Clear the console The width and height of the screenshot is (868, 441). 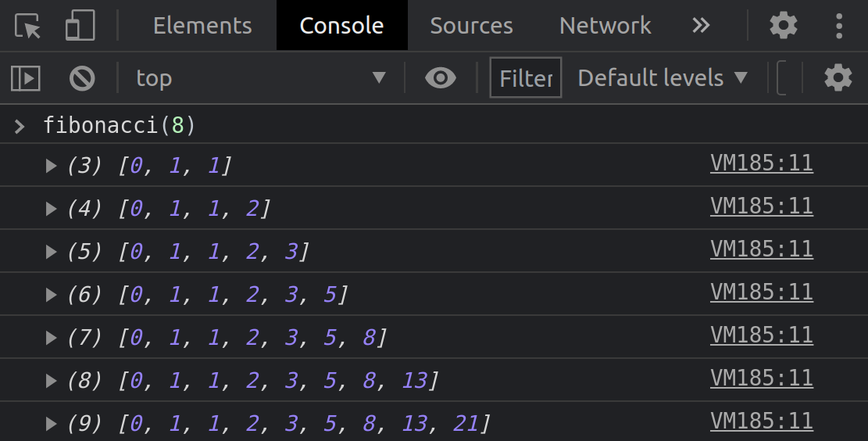[82, 78]
